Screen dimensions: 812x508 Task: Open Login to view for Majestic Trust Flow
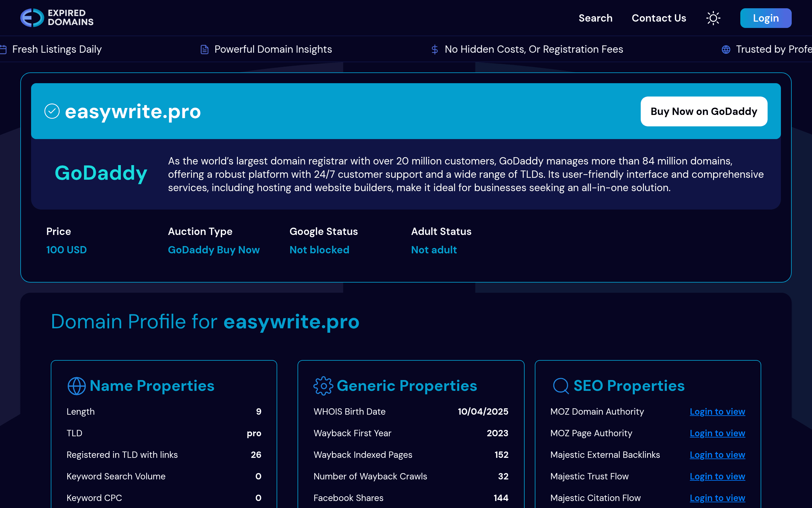click(x=717, y=476)
